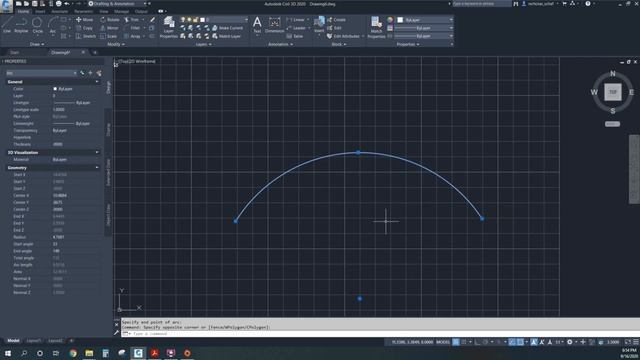Click Color ByLayer swatch in Properties palette
The height and width of the screenshot is (360, 640).
coord(55,89)
